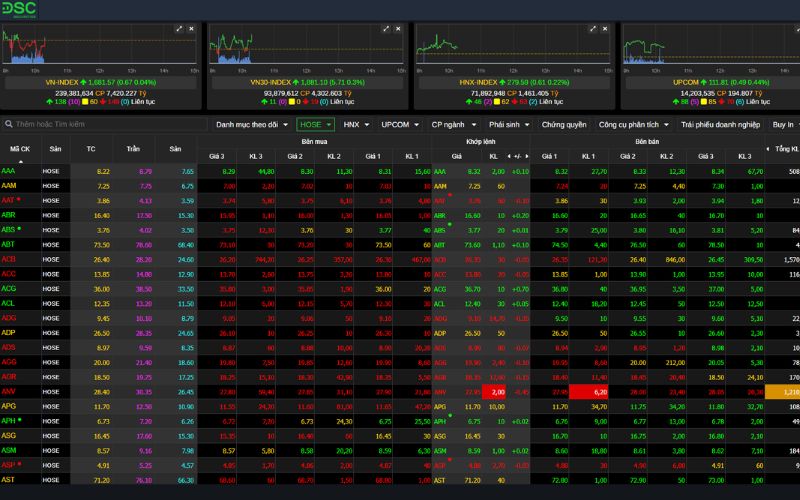Open the Phái sinh dropdown

[509, 124]
